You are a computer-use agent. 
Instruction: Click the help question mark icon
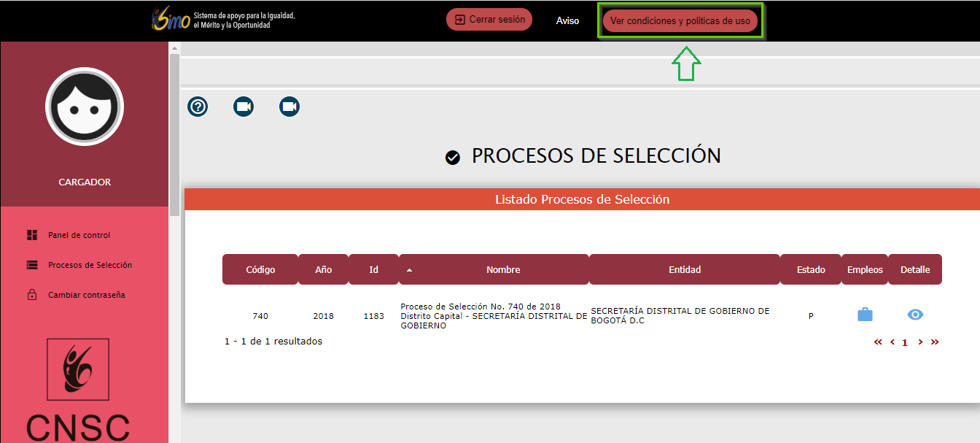tap(198, 107)
